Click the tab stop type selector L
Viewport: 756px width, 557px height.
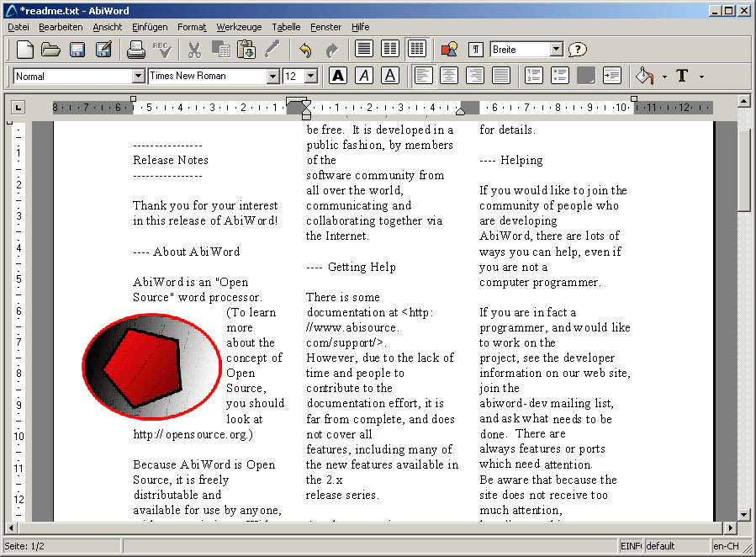click(18, 107)
